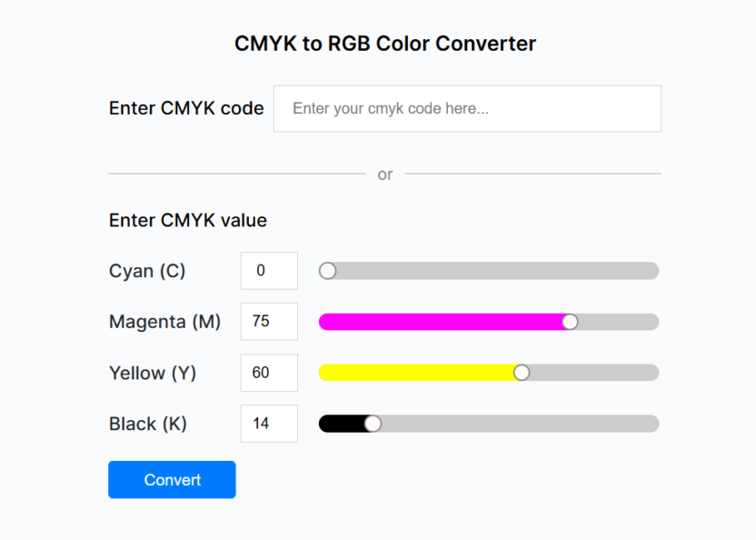Click the magenta filled slider track

pyautogui.click(x=445, y=321)
